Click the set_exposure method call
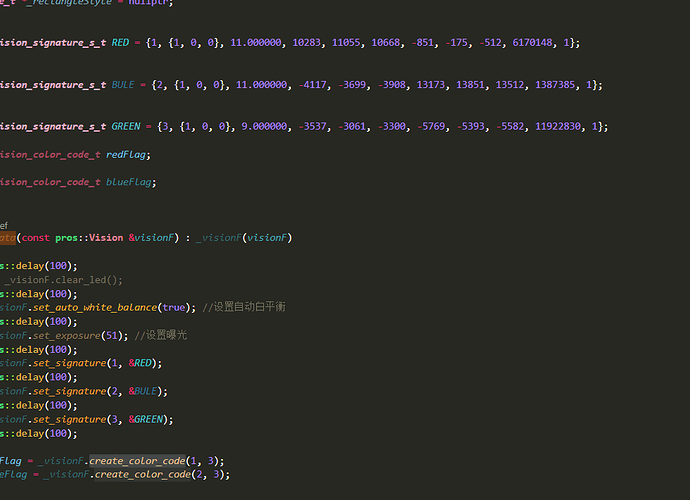690x500 pixels. tap(66, 336)
